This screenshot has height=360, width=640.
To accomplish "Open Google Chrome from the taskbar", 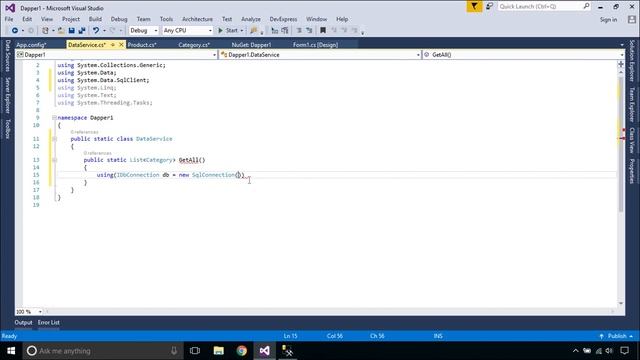I will pyautogui.click(x=242, y=351).
